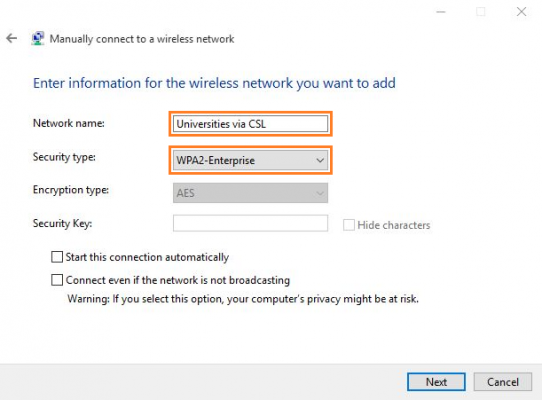Click the Next button
The image size is (542, 400).
(436, 382)
